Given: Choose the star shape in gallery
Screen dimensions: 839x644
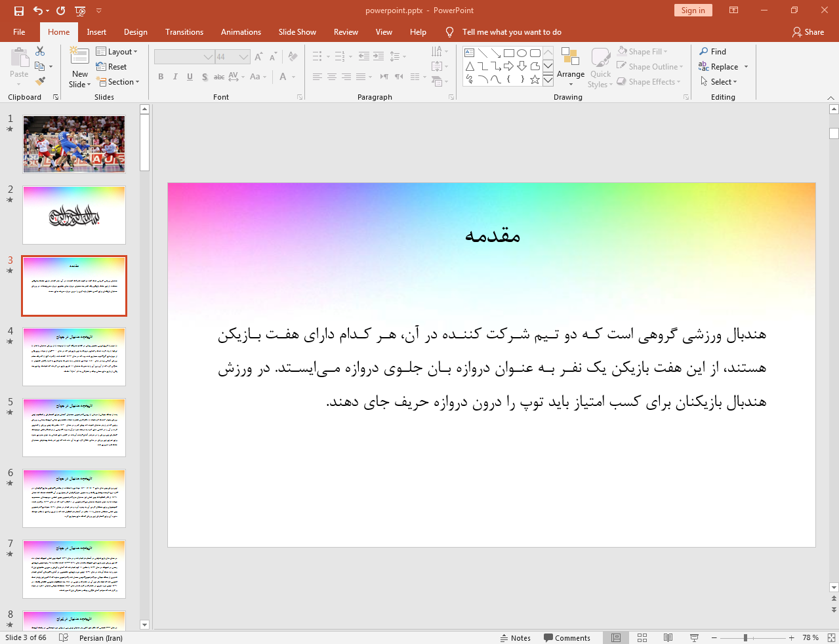Looking at the screenshot, I should 535,79.
